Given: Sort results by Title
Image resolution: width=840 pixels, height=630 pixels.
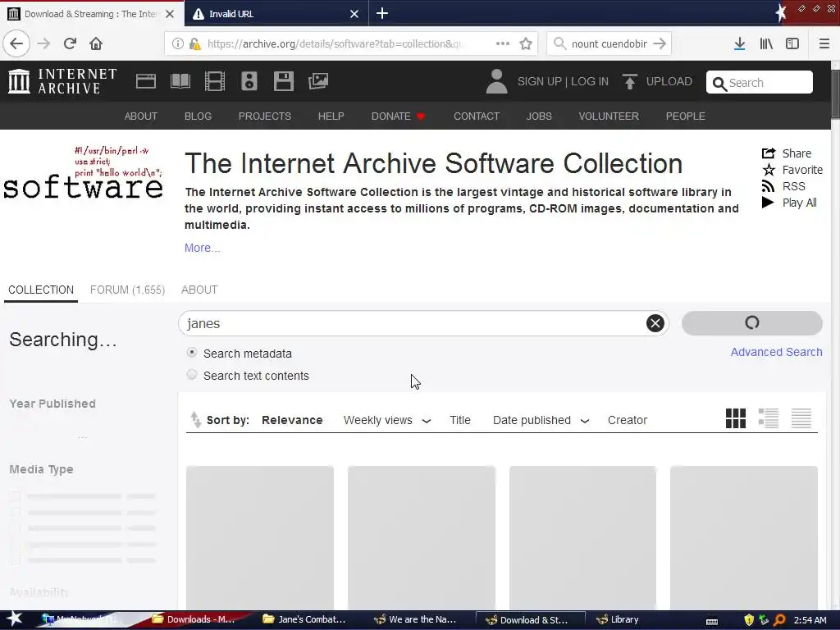Looking at the screenshot, I should coord(460,421).
